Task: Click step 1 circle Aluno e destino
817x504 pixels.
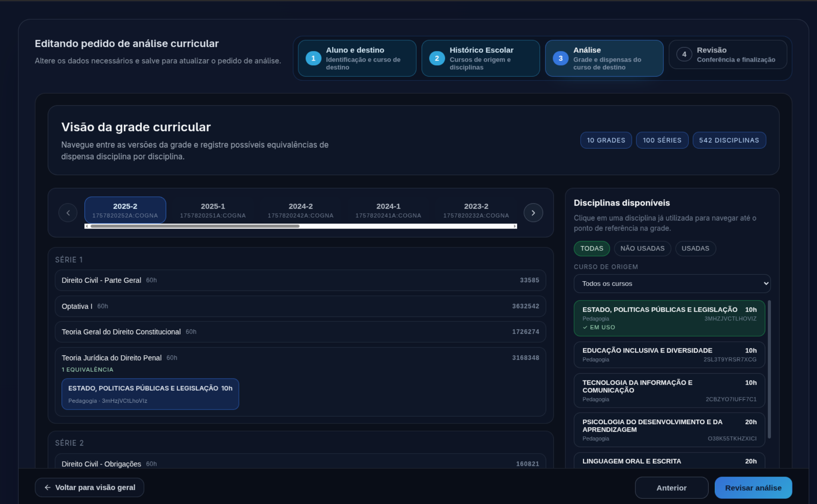Action: point(313,58)
